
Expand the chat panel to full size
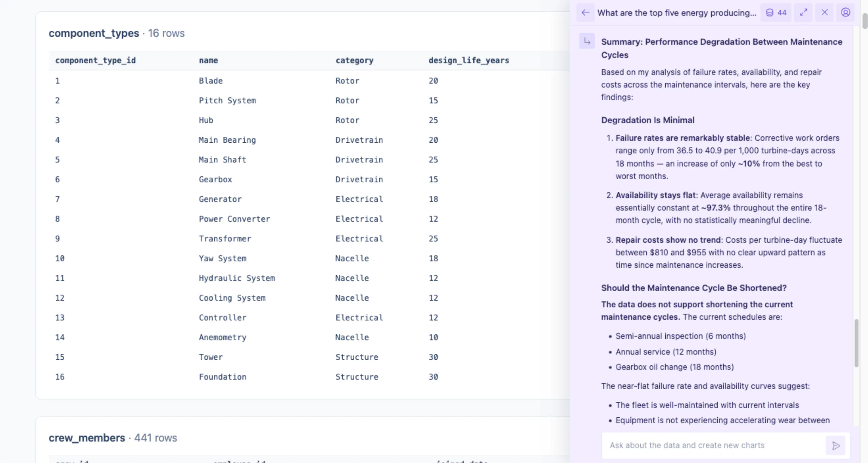[803, 13]
